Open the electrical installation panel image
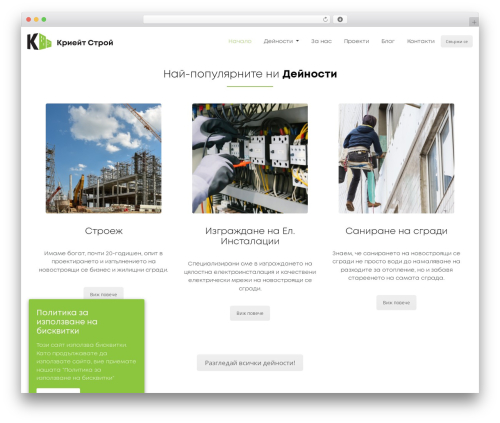The height and width of the screenshot is (423, 500). 250,158
